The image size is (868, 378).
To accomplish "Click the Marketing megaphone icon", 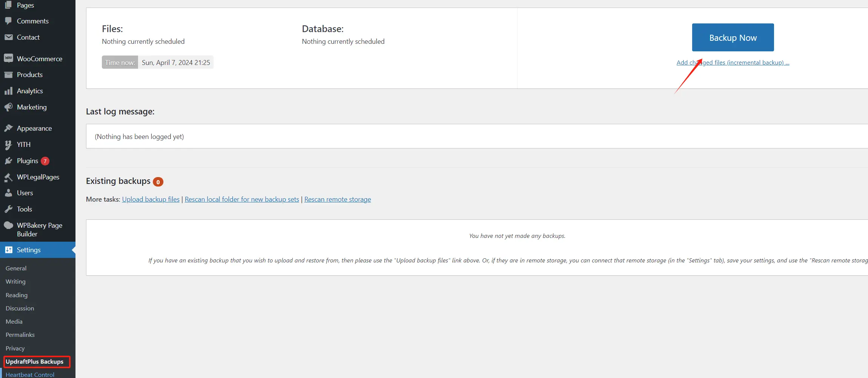I will (x=8, y=107).
